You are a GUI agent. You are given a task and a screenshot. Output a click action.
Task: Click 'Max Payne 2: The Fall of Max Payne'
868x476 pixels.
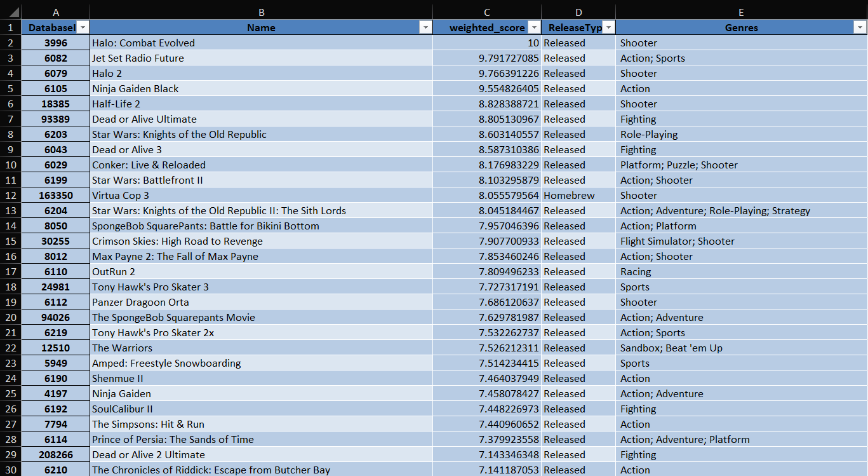pos(262,256)
